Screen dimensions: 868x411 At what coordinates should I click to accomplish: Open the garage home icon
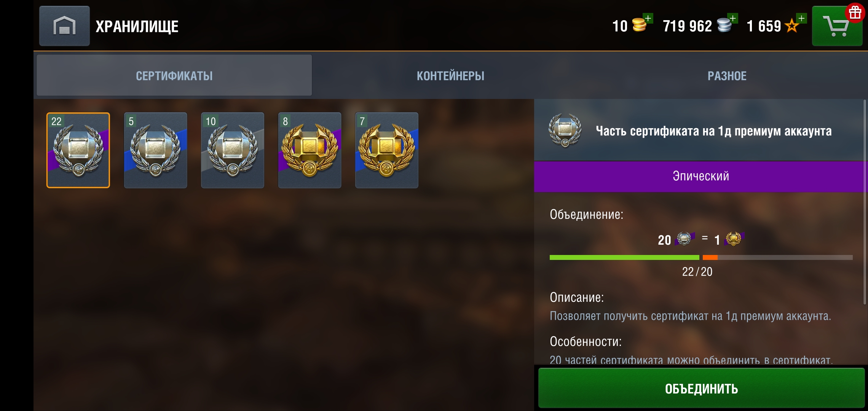click(x=64, y=26)
